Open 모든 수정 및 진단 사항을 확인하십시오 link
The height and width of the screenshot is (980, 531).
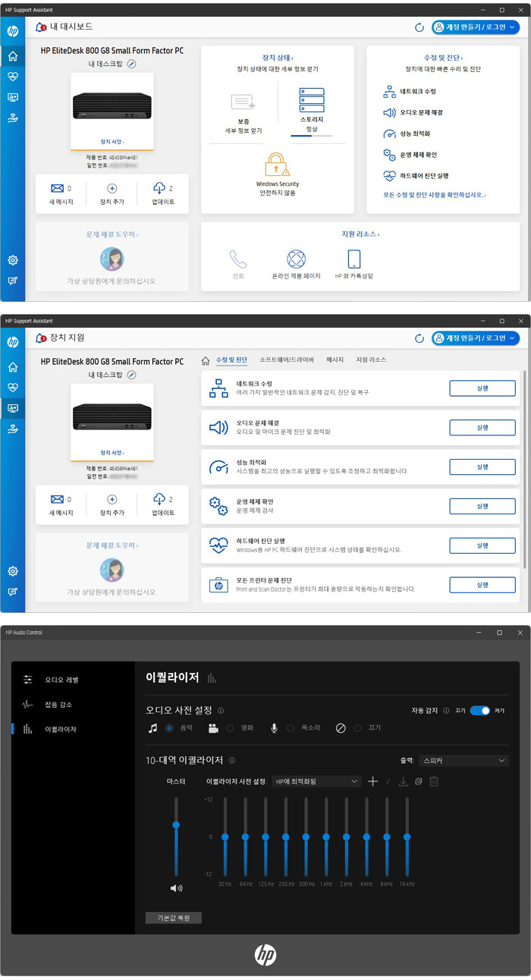click(435, 195)
